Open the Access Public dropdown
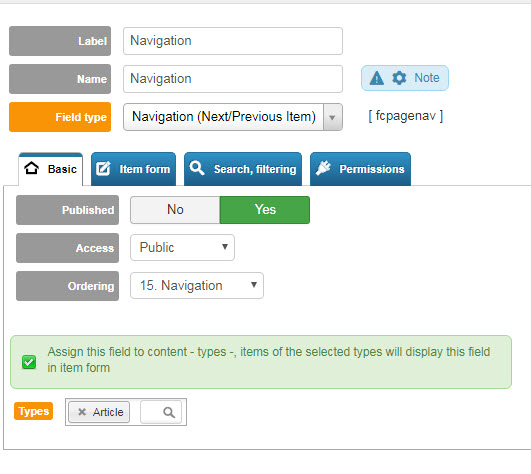 182,247
